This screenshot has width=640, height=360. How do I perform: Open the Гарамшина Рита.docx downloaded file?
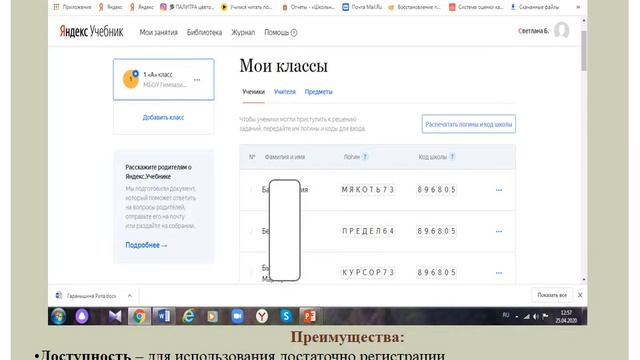pyautogui.click(x=86, y=296)
